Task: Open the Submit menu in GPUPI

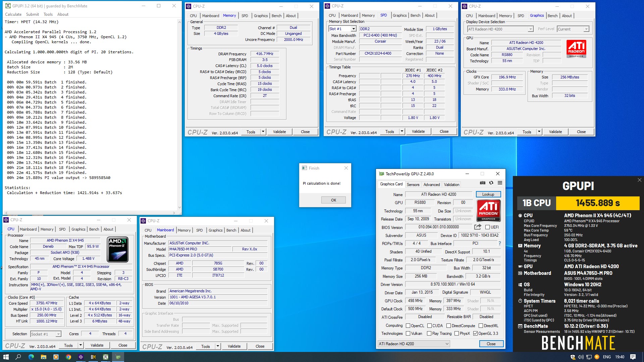Action: [x=33, y=14]
